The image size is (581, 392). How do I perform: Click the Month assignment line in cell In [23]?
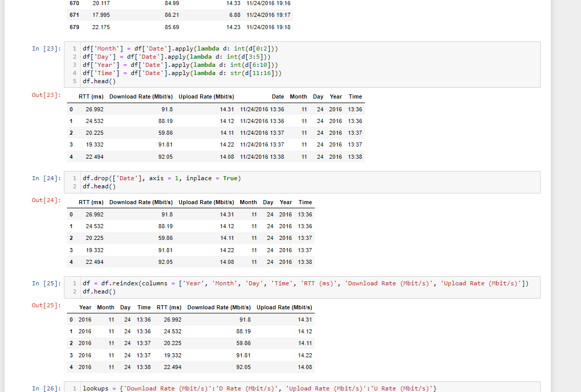pyautogui.click(x=180, y=48)
